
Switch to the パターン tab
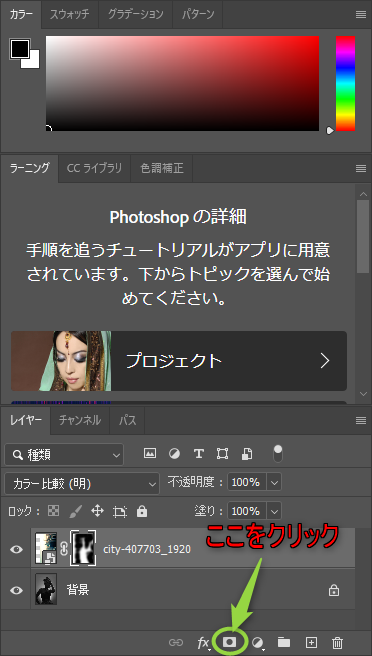tap(198, 14)
